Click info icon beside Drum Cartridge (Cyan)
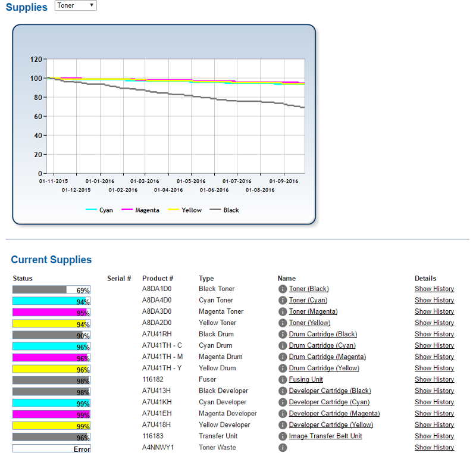The height and width of the screenshot is (459, 476). coord(282,346)
